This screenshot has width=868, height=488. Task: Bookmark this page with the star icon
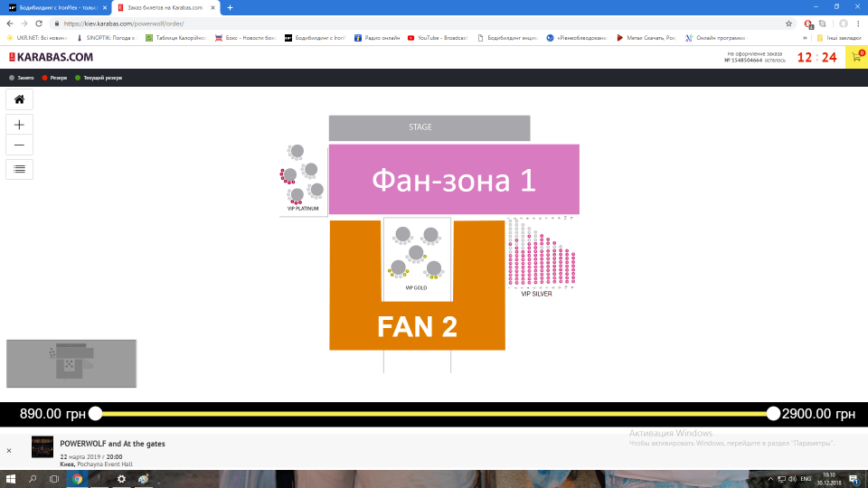pos(788,23)
